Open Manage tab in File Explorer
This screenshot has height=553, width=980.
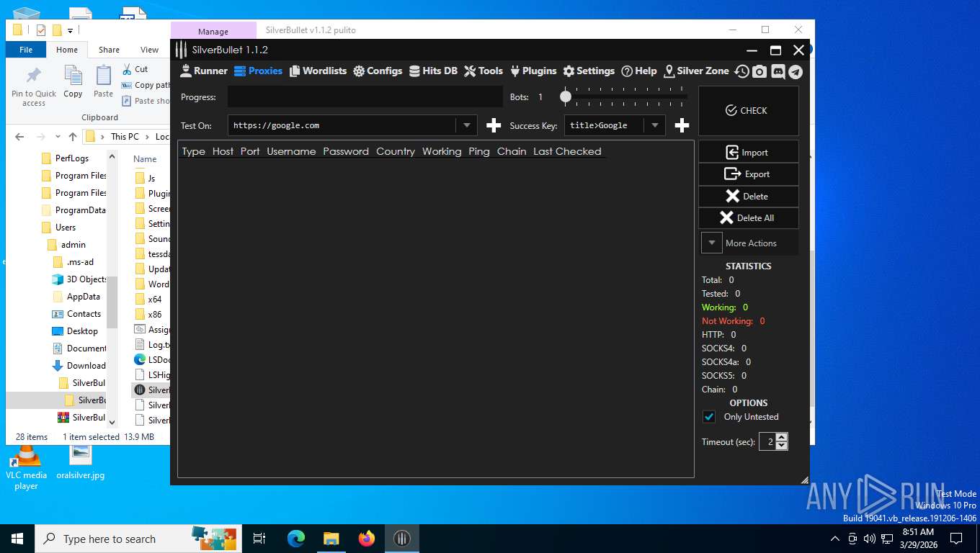point(213,31)
